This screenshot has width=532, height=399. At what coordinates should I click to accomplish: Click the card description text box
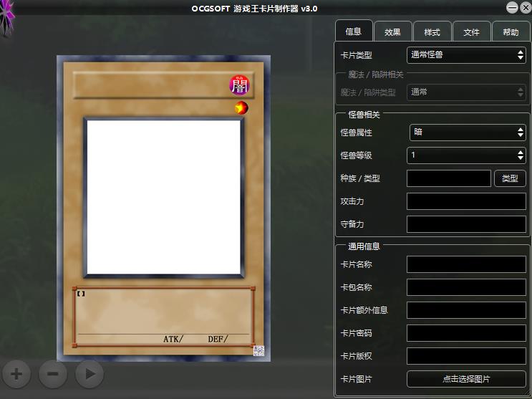pyautogui.click(x=163, y=317)
